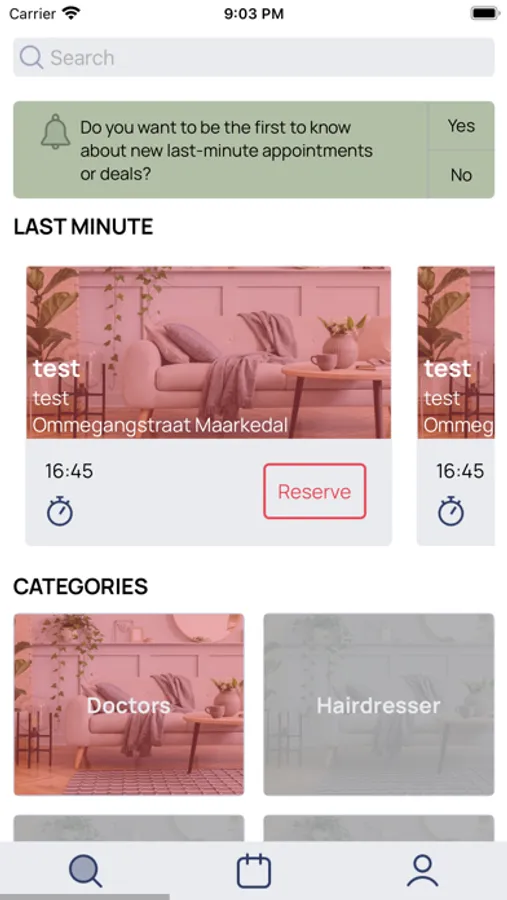Viewport: 507px width, 900px height.
Task: Tap the magnifier icon in the search bar
Action: [x=31, y=57]
